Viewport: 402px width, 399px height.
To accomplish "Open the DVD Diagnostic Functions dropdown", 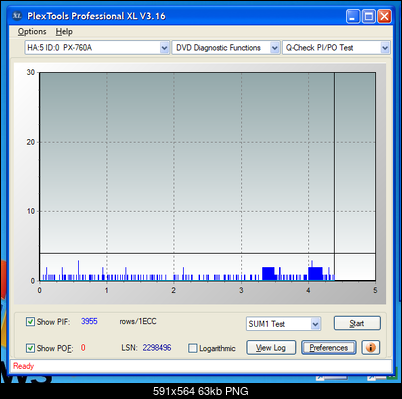I will coord(226,48).
